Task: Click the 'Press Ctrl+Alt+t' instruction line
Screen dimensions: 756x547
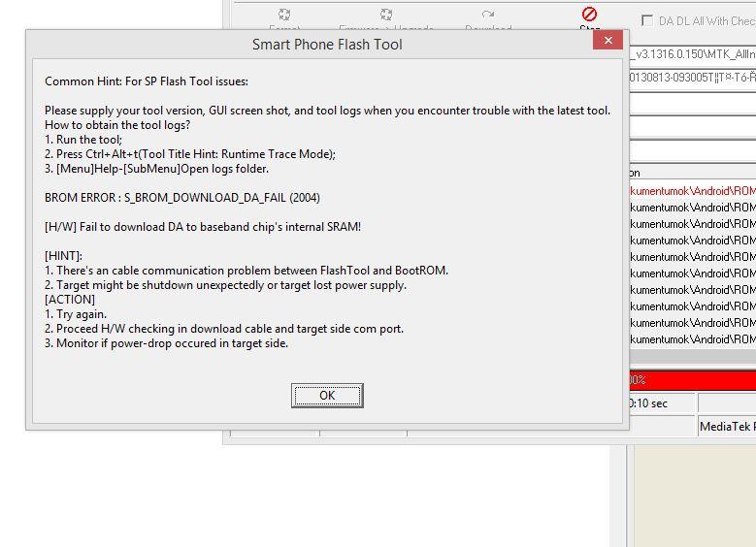Action: [x=190, y=154]
